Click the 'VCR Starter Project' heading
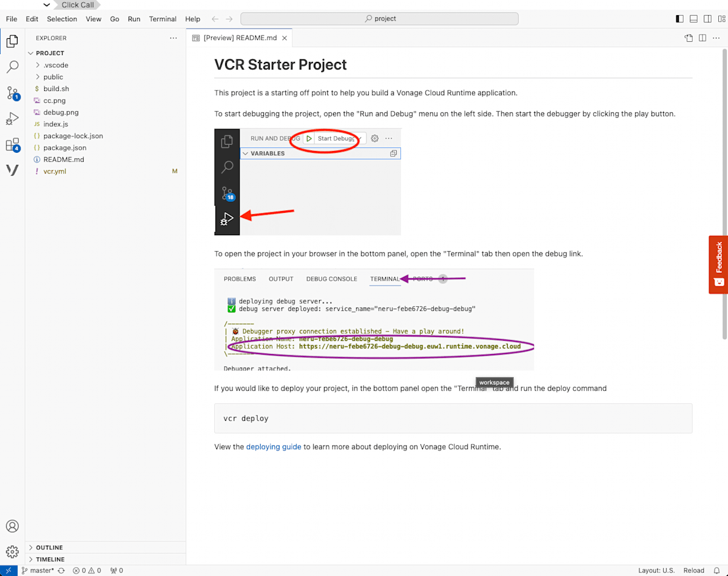 pos(280,65)
